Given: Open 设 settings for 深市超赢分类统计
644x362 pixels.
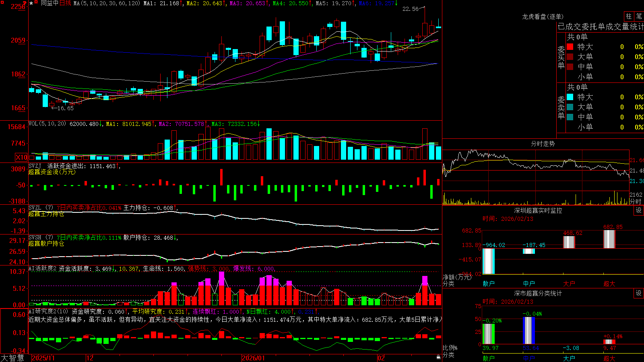Looking at the screenshot, I should click(x=639, y=293).
